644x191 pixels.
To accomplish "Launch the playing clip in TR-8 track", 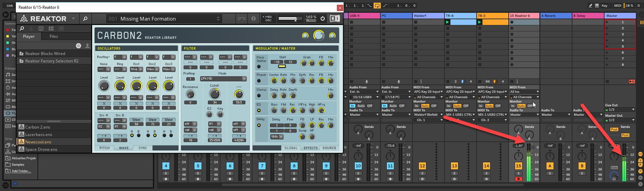I will [448, 22].
